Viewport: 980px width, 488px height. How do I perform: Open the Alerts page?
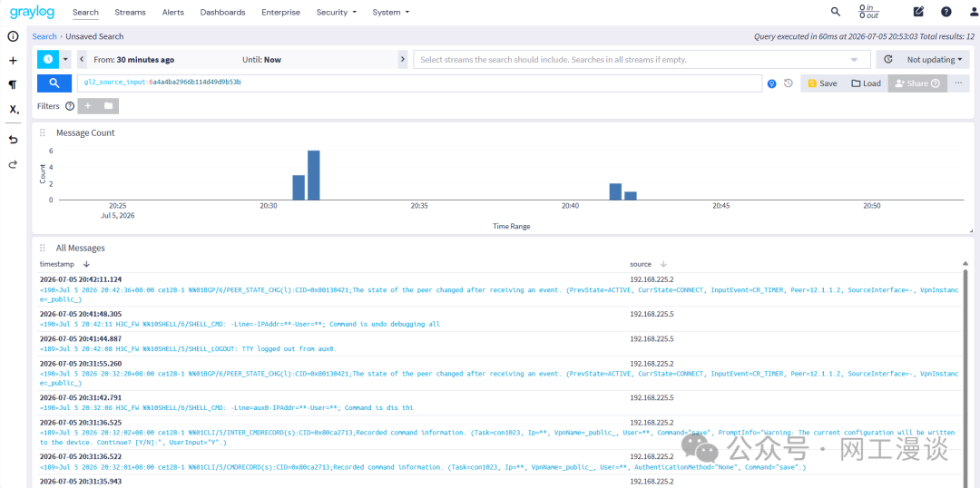click(x=173, y=12)
